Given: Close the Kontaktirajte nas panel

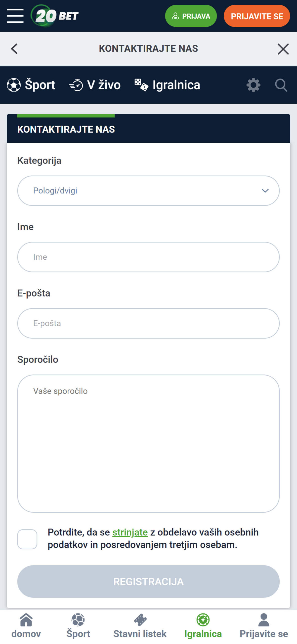Looking at the screenshot, I should [x=283, y=49].
